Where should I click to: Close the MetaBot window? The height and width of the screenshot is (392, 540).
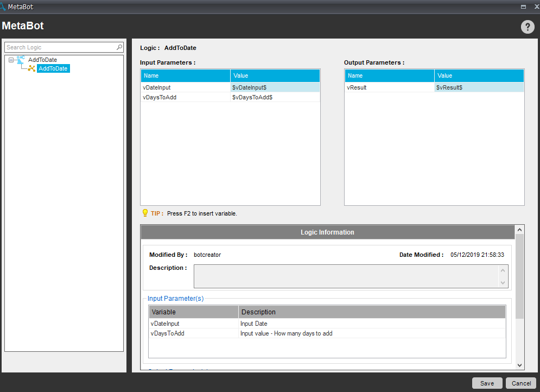coord(535,7)
